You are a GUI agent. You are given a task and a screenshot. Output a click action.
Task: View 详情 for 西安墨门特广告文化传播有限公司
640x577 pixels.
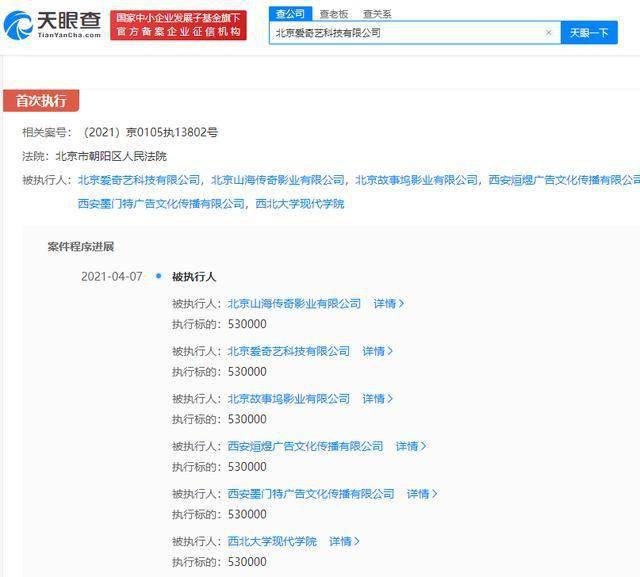point(422,494)
